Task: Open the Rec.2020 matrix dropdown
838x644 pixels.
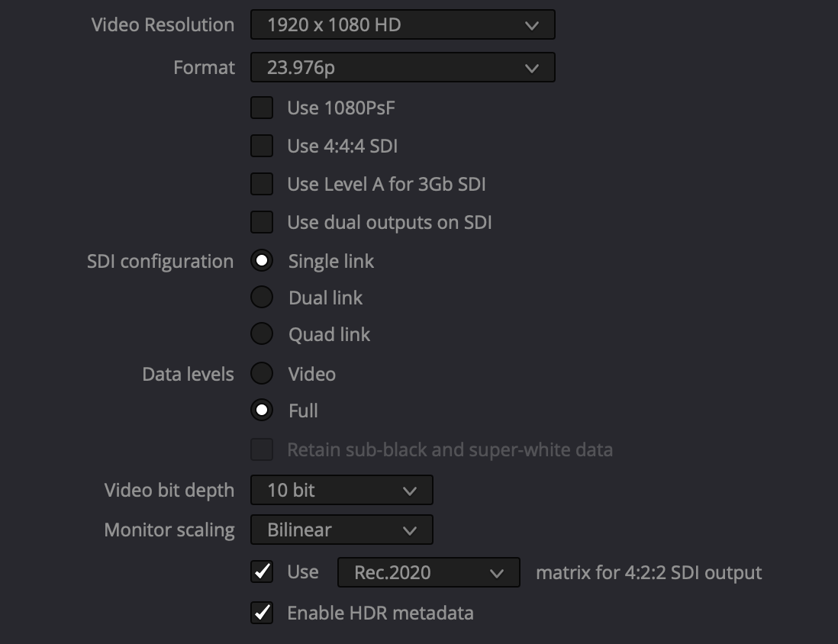Action: [x=428, y=572]
